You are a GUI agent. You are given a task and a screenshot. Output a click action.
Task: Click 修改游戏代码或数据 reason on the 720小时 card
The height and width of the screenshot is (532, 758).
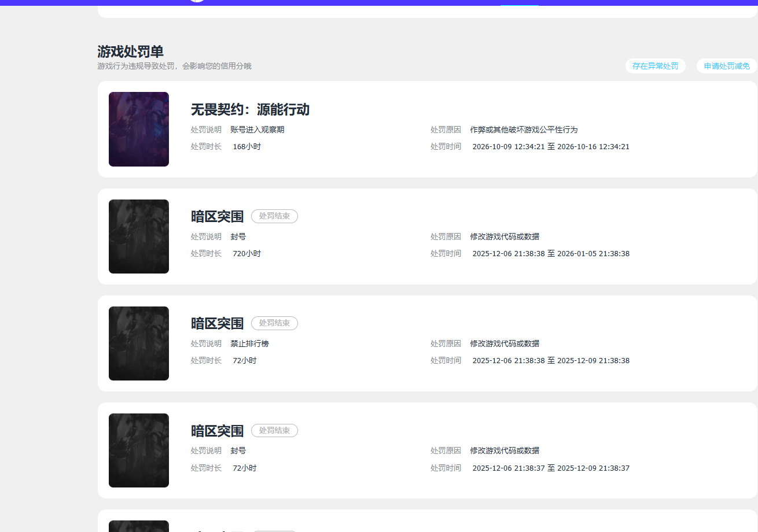[505, 237]
